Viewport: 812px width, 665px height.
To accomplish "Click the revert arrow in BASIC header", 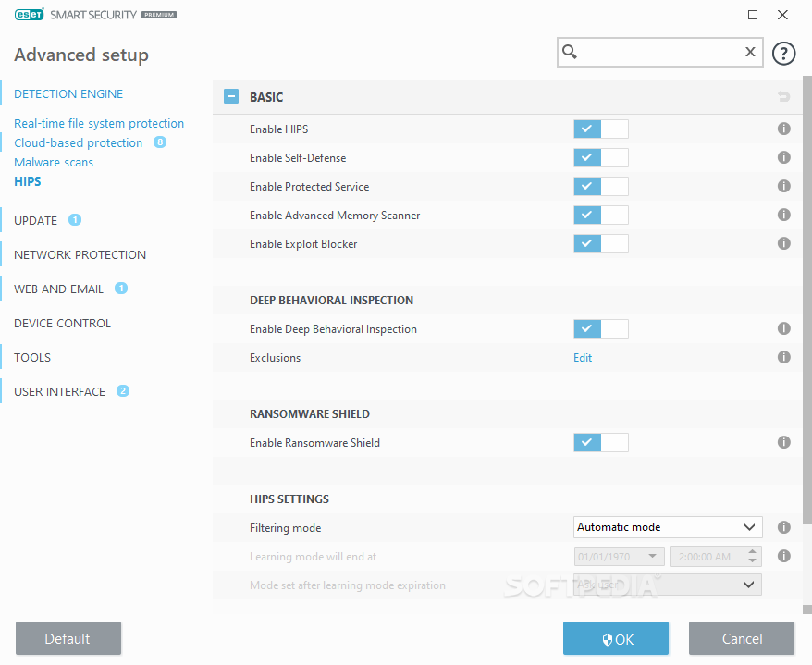I will [783, 96].
